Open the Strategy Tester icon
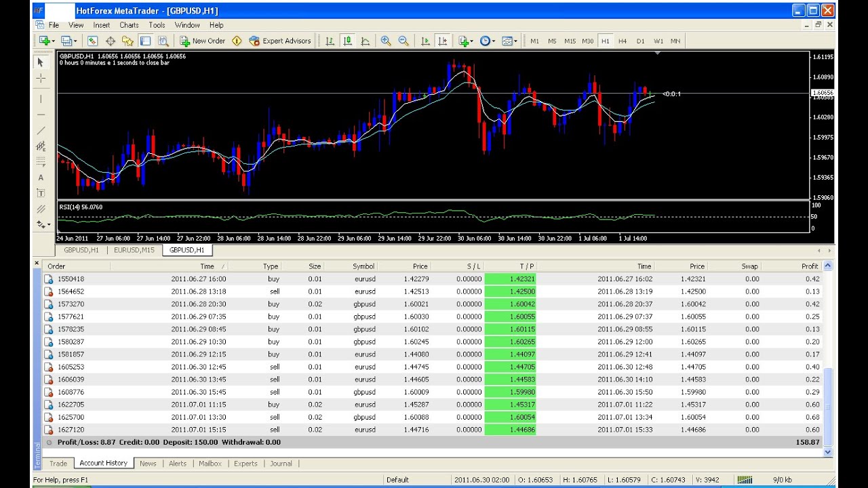 (x=163, y=41)
